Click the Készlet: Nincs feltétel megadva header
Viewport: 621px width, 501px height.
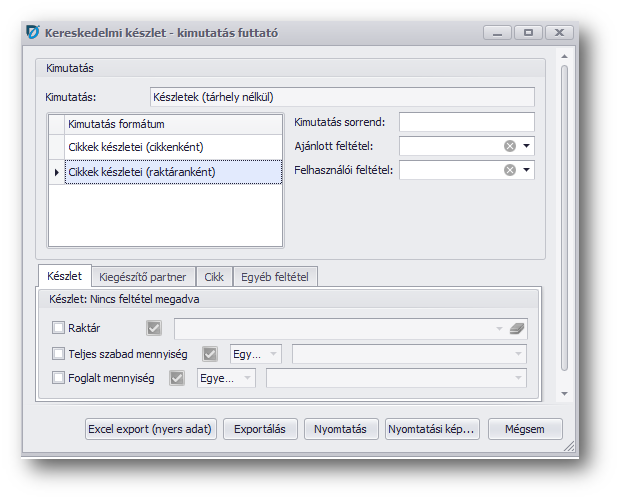[289, 299]
